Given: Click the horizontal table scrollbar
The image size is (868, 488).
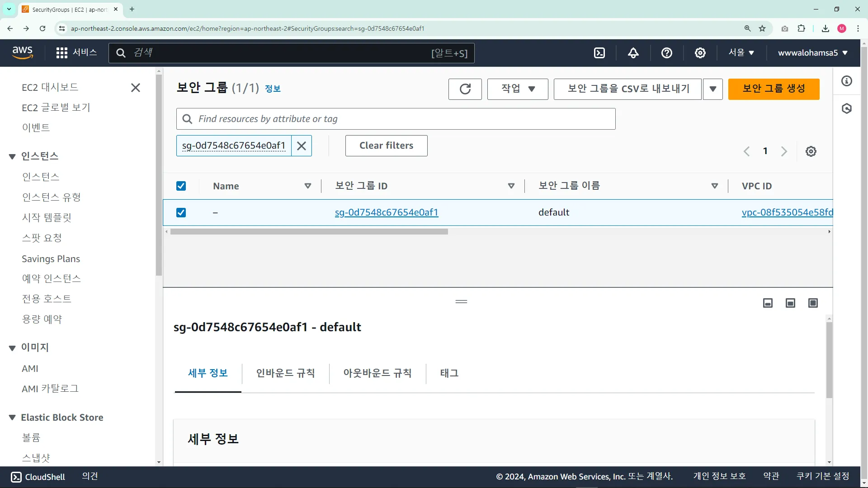Looking at the screenshot, I should pos(309,232).
